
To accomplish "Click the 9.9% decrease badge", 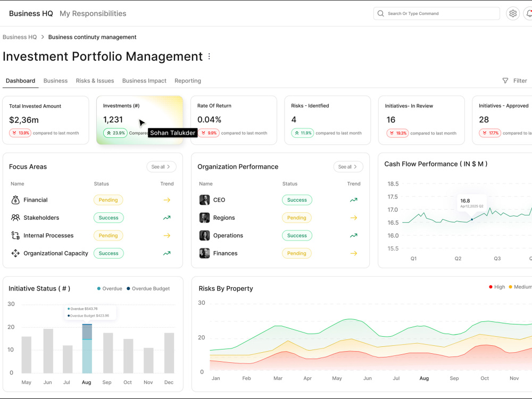I will [x=209, y=133].
